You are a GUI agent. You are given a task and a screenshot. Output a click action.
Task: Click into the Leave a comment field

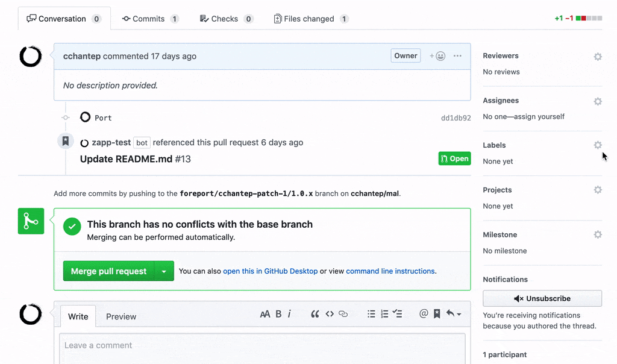[x=263, y=349]
